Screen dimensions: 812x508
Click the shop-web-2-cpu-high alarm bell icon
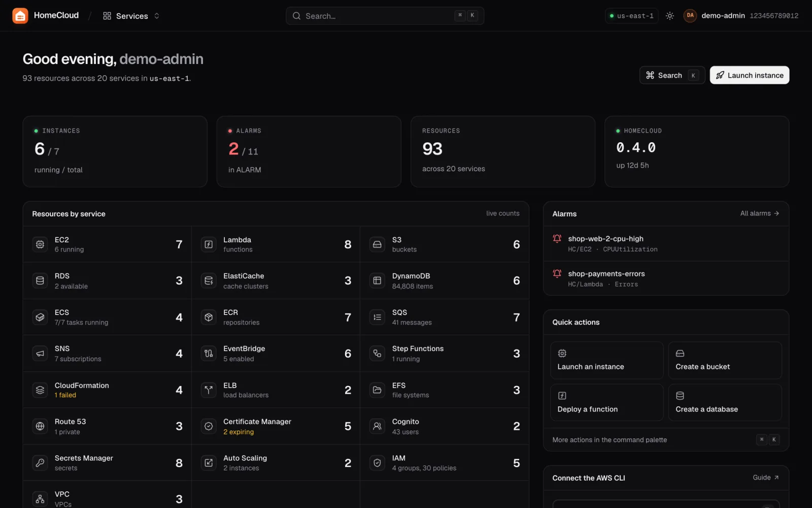coord(557,238)
